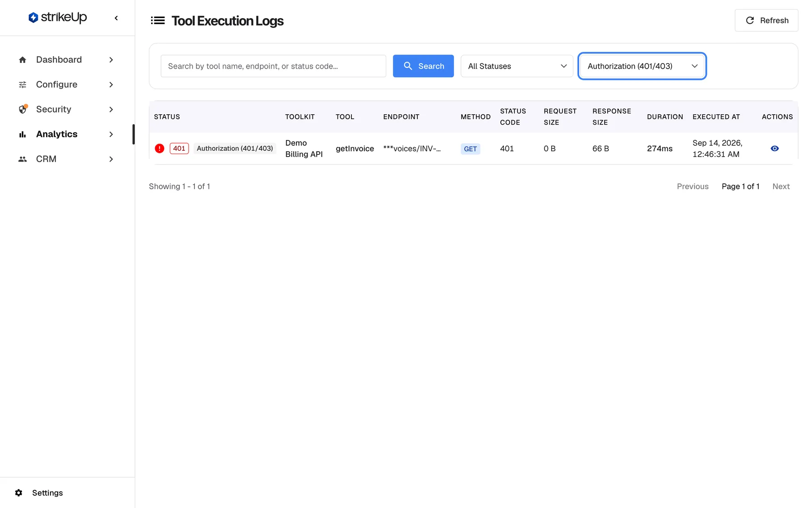Click the Demo Billing API toolkit cell
Screen dimensions: 812x508
pyautogui.click(x=304, y=149)
